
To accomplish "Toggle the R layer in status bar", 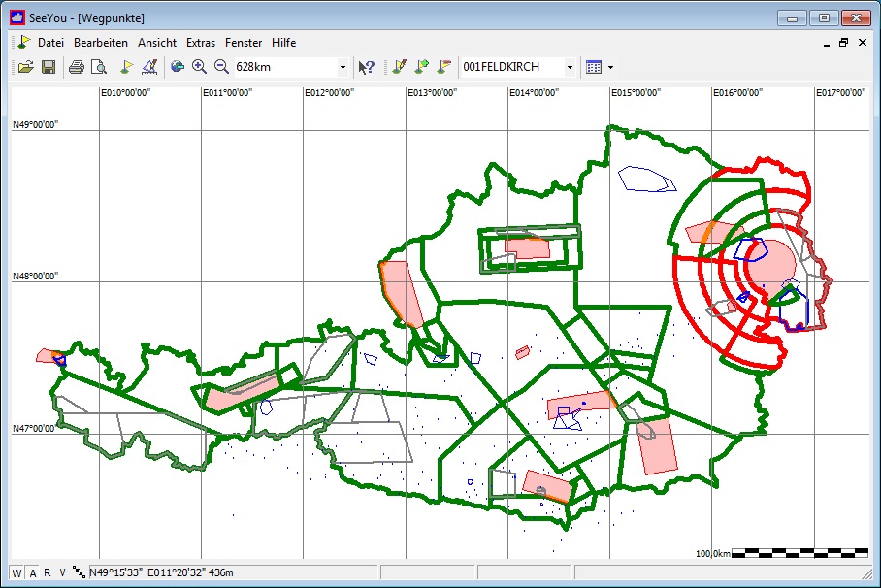I will point(47,572).
